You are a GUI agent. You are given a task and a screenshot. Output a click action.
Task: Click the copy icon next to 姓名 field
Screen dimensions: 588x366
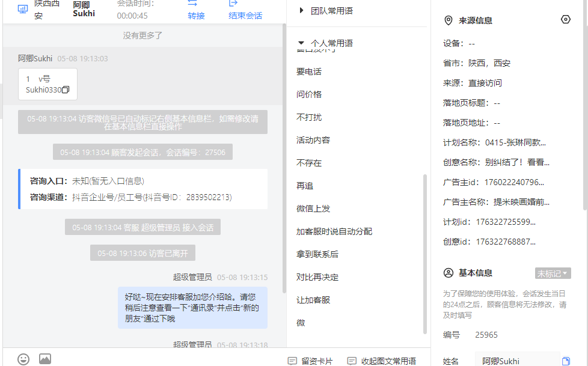coord(566,361)
